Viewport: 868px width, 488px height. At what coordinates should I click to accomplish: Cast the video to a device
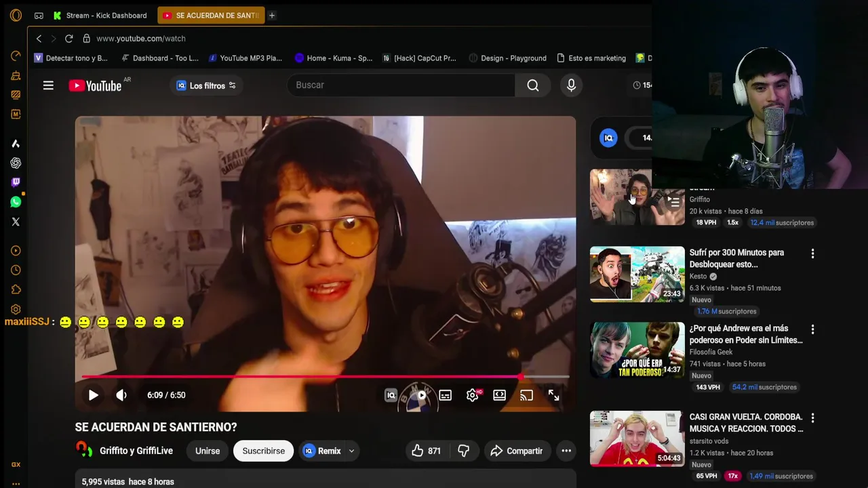[x=526, y=395]
